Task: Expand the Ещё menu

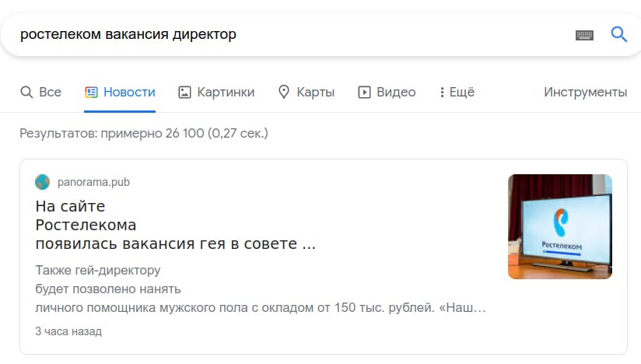Action: [457, 92]
